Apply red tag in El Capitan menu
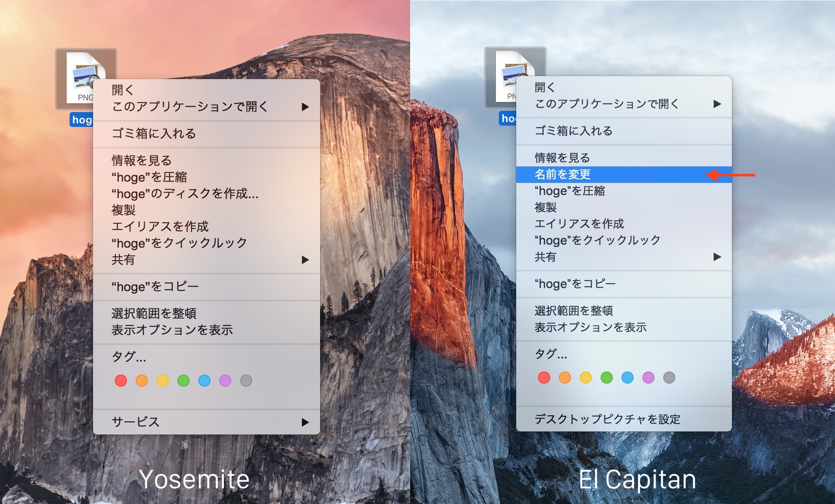835x504 pixels. [x=544, y=378]
